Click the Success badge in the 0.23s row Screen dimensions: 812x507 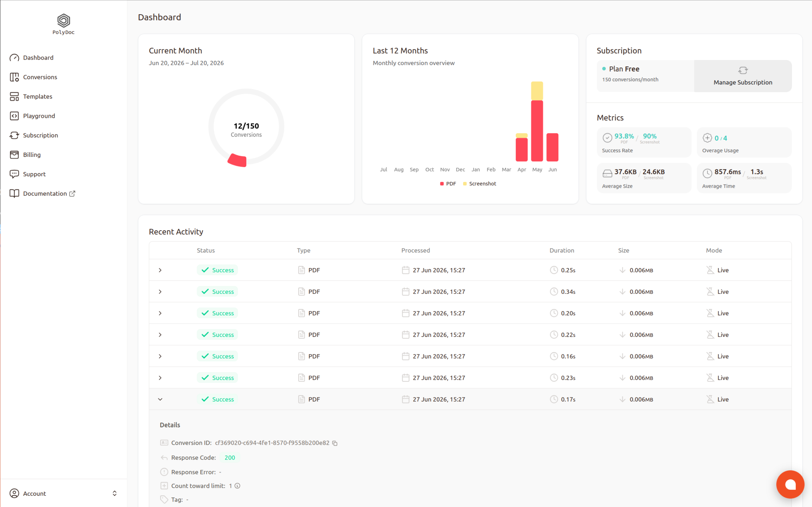pos(217,378)
